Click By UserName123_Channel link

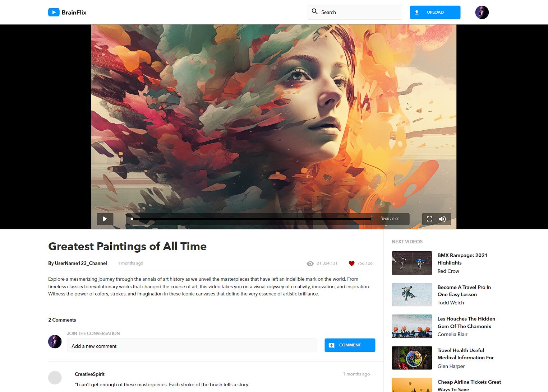coord(78,263)
